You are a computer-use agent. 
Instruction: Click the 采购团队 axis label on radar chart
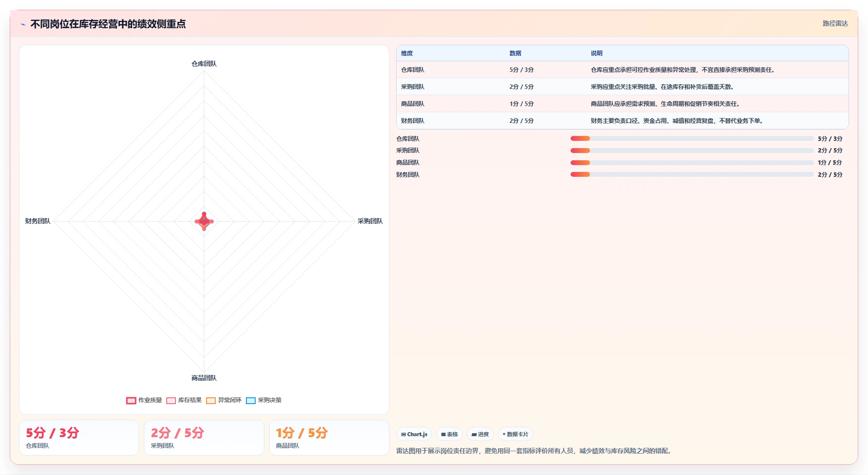tap(370, 221)
